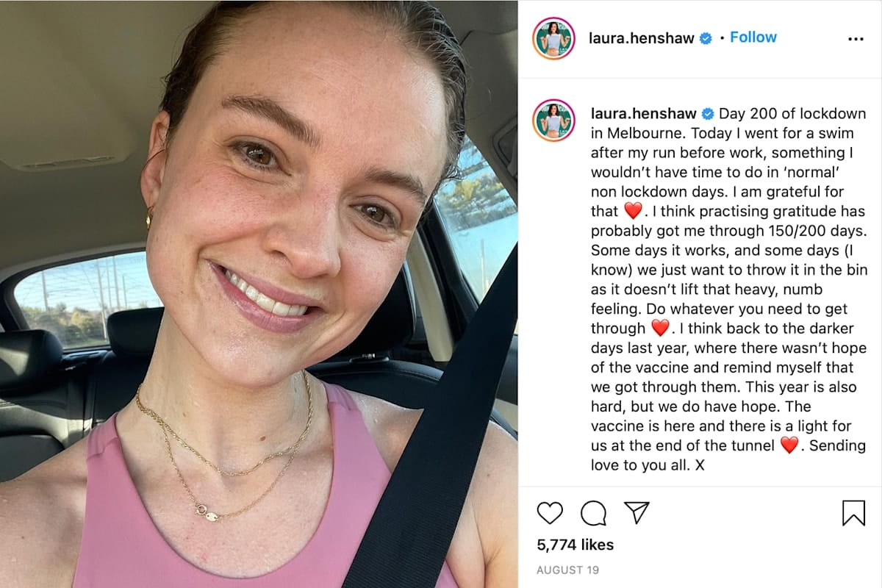Like the post with the heart icon
The image size is (882, 588).
coord(550,512)
